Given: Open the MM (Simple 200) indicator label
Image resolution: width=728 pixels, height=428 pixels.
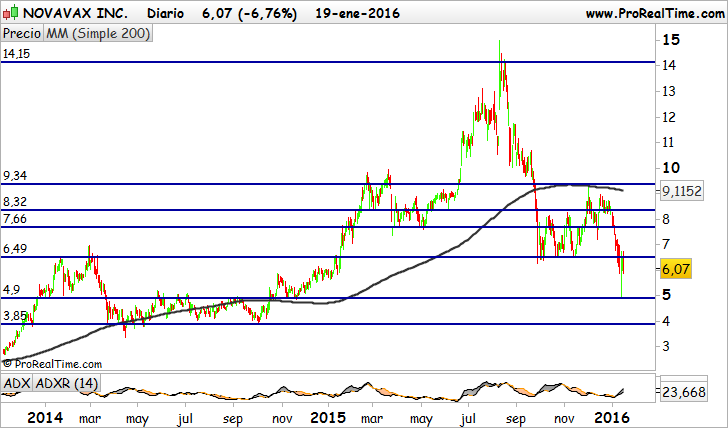Looking at the screenshot, I should [98, 34].
